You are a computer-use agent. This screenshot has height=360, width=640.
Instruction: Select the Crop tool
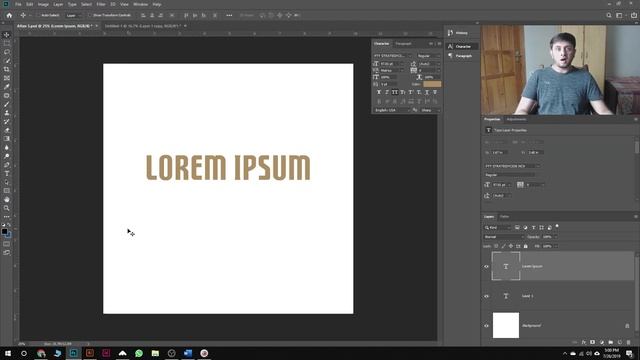[7, 69]
